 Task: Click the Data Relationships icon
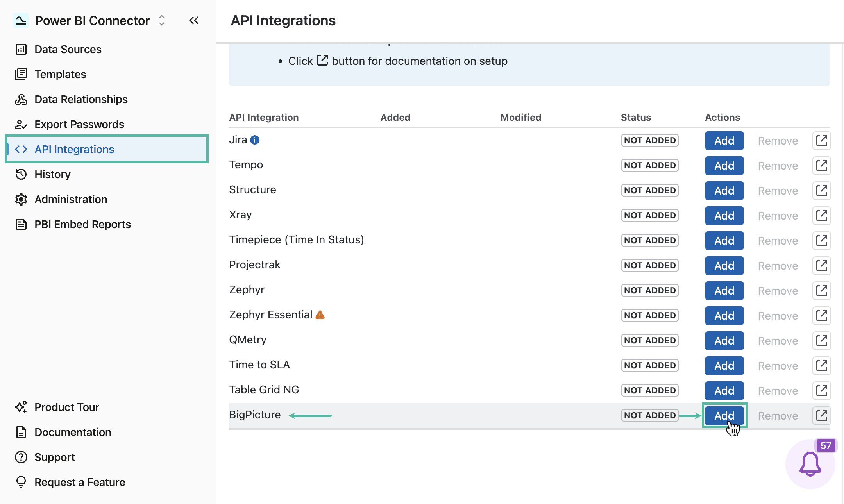tap(21, 99)
